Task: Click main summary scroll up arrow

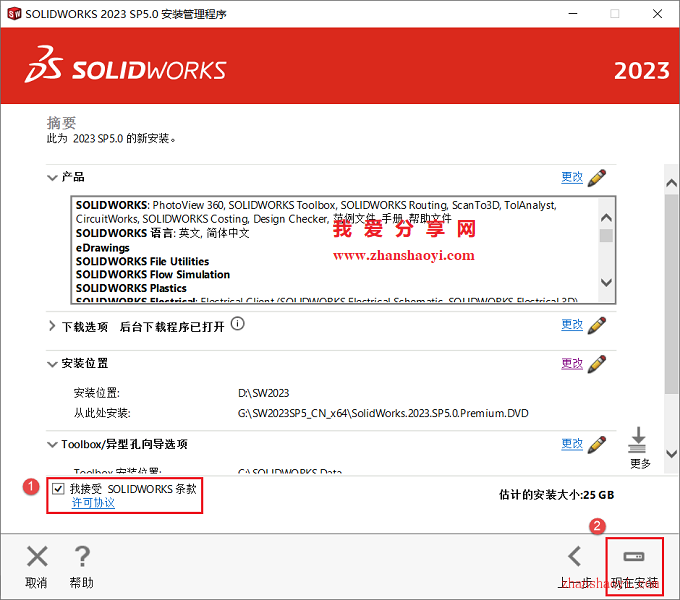Action: pyautogui.click(x=671, y=183)
